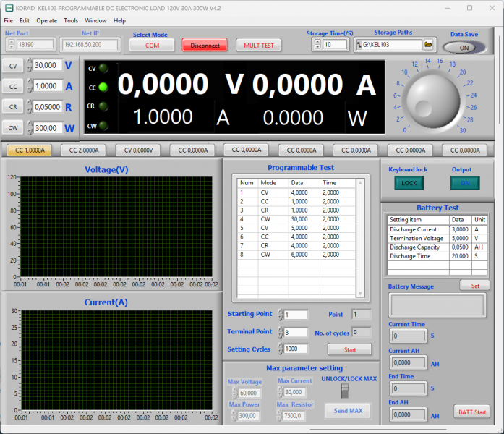Viewport: 504px width, 434px height.
Task: Click the KORAD app icon in title bar
Action: (9, 8)
